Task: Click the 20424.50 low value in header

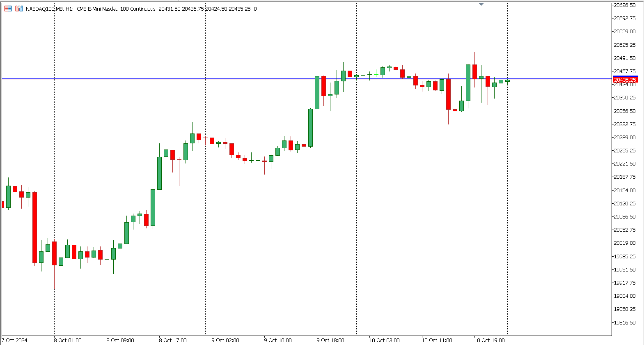Action: pos(216,9)
